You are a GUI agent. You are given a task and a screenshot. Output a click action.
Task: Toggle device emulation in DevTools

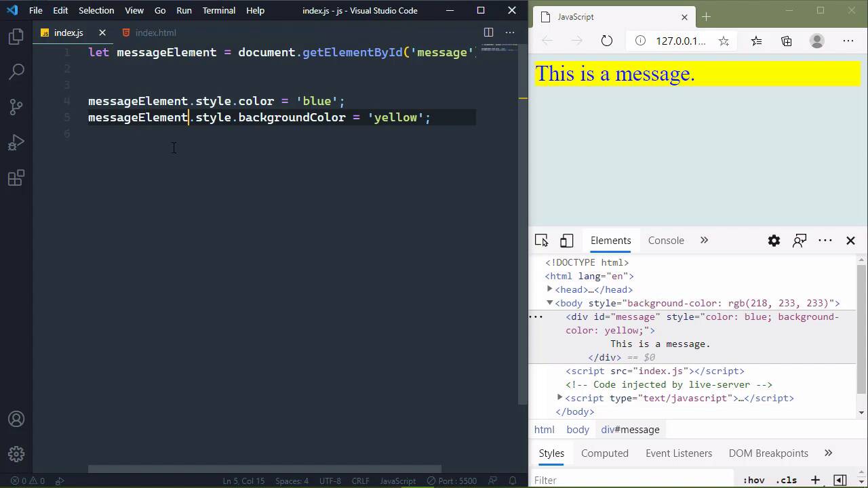click(x=567, y=241)
